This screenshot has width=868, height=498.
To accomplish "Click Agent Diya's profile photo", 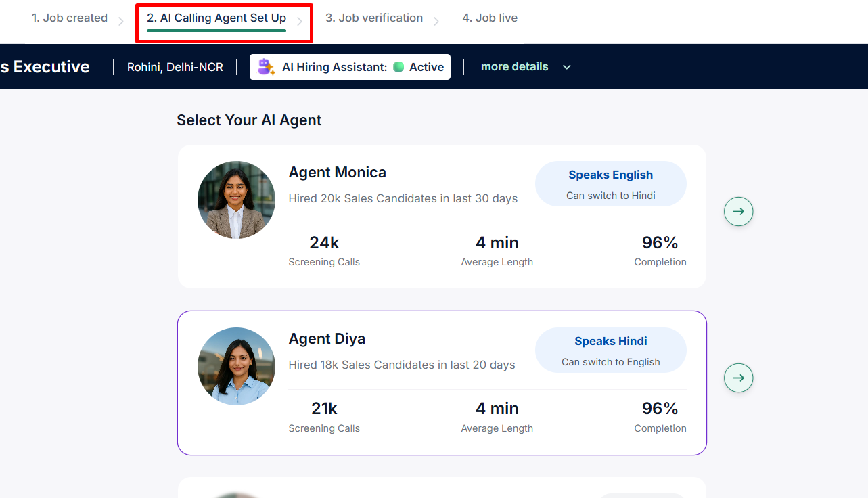I will (x=236, y=366).
